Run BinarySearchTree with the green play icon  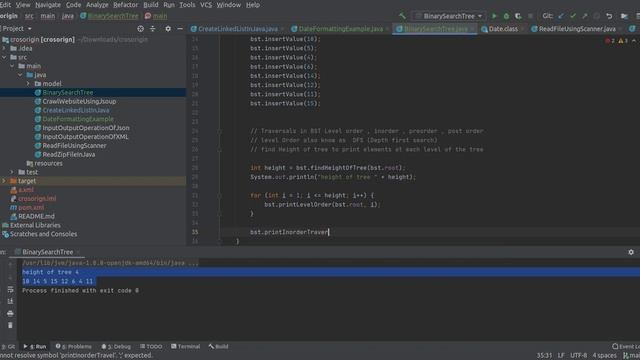[x=494, y=16]
